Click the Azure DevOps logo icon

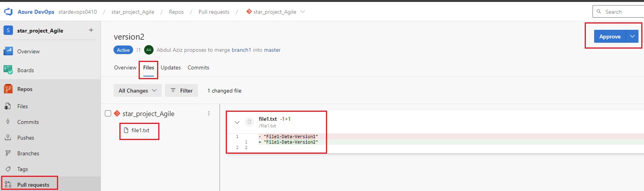coord(8,12)
